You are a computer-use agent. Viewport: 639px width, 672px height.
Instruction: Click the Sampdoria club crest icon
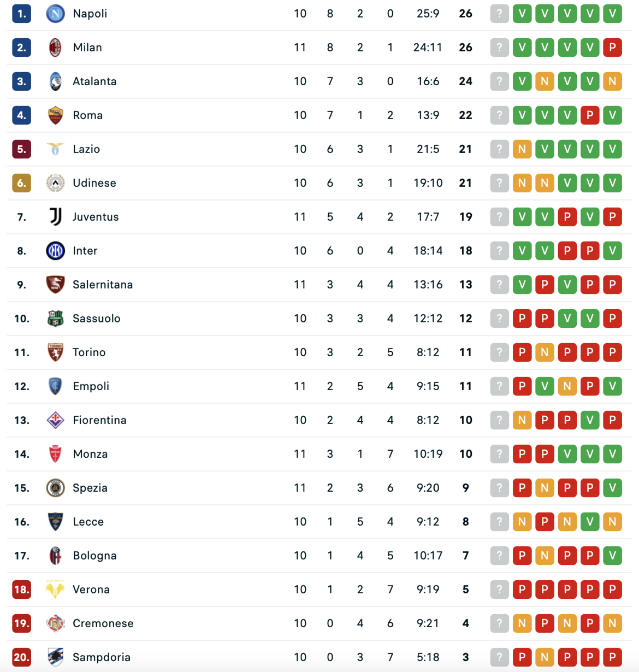pos(55,657)
